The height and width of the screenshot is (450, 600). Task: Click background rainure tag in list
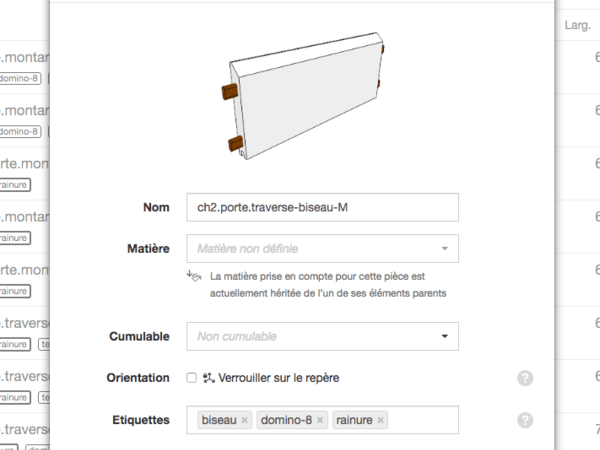[x=14, y=184]
